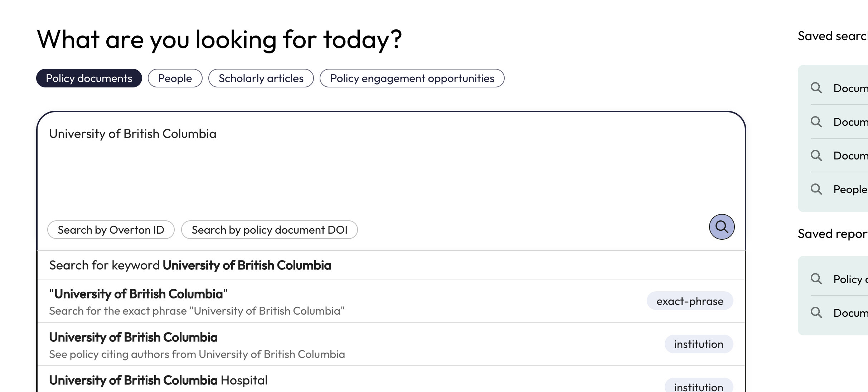Choose the exact-phrase search suggestion

[197, 301]
